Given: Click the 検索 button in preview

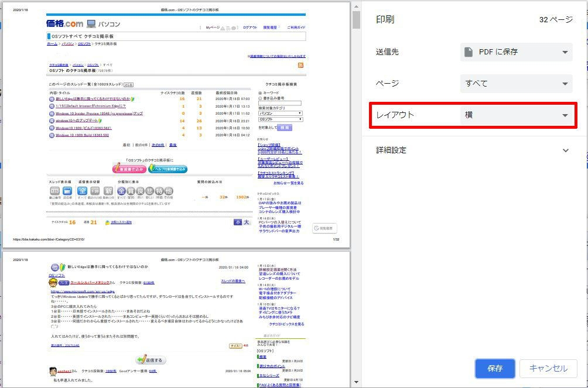Looking at the screenshot, I should click(285, 128).
